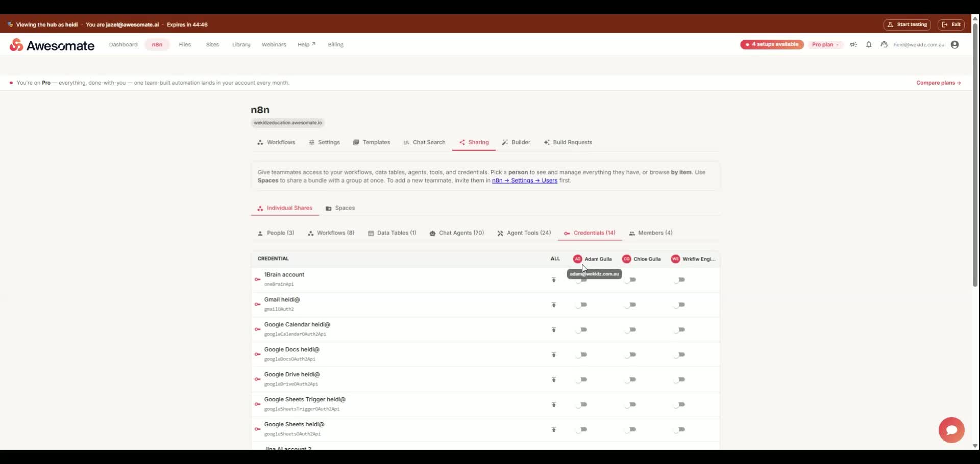
Task: Click the key icon beside Google Docs heidi@
Action: pos(258,354)
